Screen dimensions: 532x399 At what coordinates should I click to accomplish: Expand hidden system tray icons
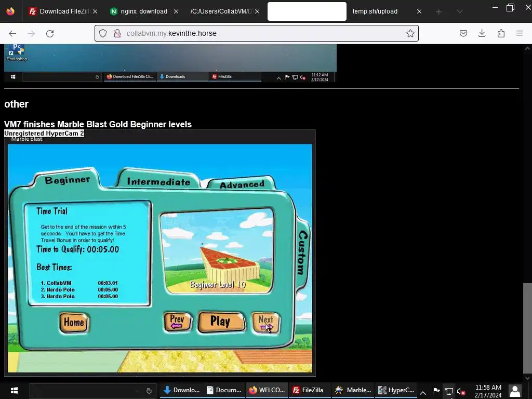423,393
